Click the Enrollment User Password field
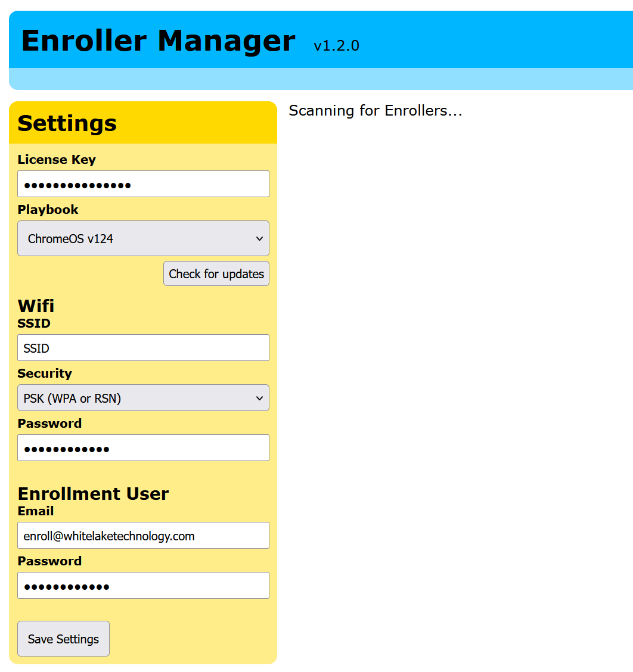This screenshot has height=672, width=633. click(143, 586)
